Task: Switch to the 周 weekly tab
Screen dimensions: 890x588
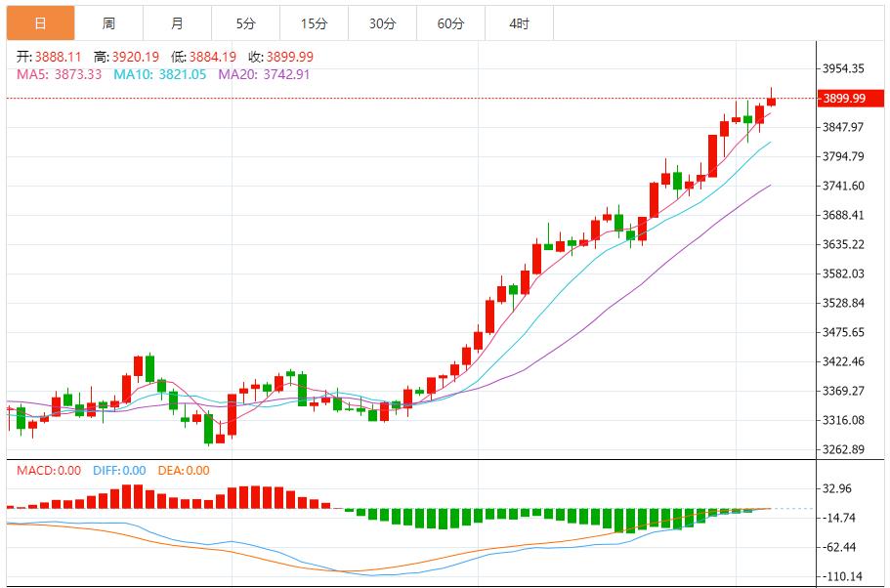Action: coord(108,23)
